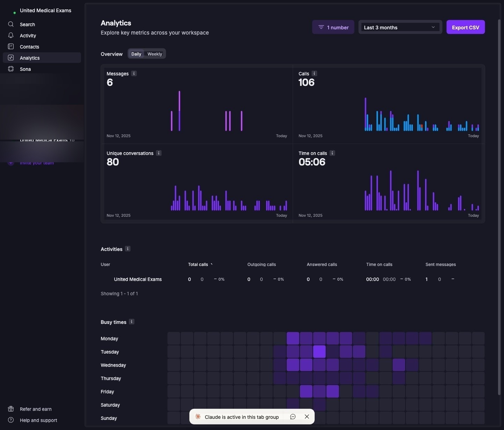
Task: Open Help and support
Action: pyautogui.click(x=38, y=420)
